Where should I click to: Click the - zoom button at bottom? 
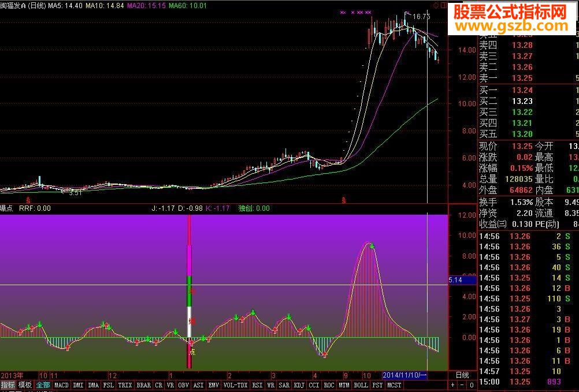click(x=462, y=385)
